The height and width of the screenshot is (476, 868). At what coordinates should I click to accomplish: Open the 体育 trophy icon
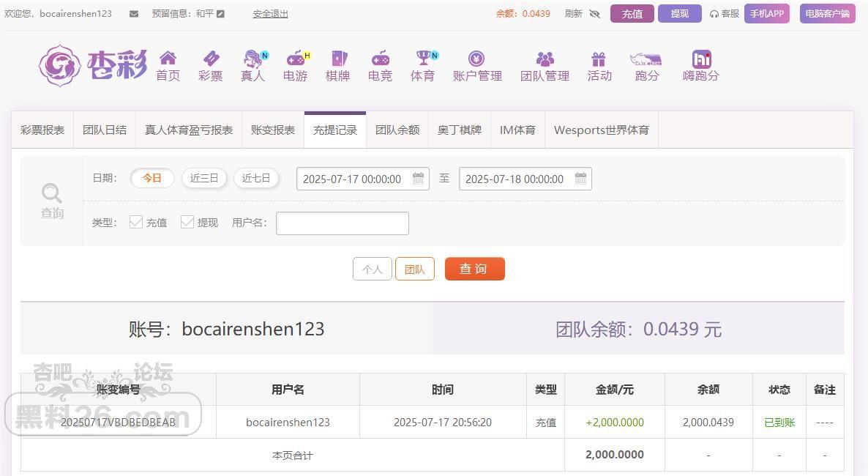(x=424, y=58)
